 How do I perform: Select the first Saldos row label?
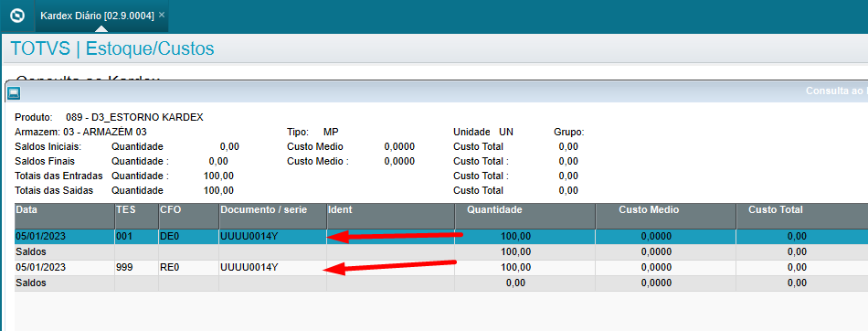click(31, 252)
